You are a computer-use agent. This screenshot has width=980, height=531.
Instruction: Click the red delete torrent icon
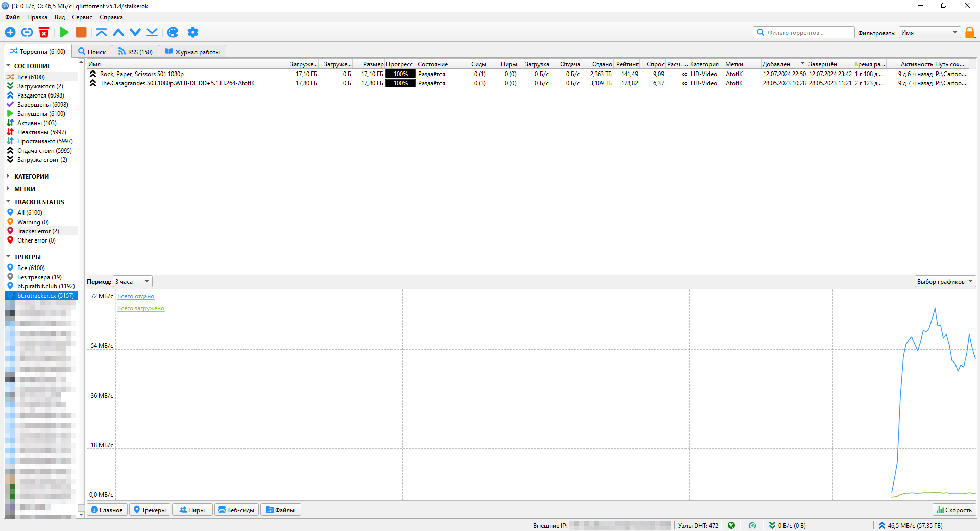point(44,32)
